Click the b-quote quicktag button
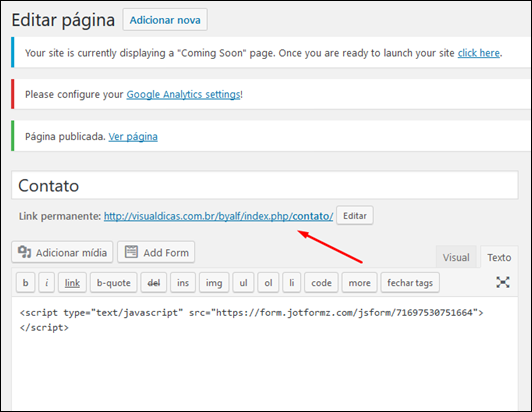 click(114, 282)
